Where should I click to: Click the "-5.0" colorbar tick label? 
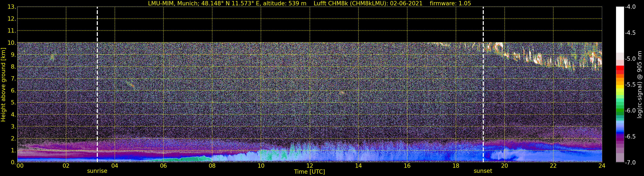click(x=630, y=59)
